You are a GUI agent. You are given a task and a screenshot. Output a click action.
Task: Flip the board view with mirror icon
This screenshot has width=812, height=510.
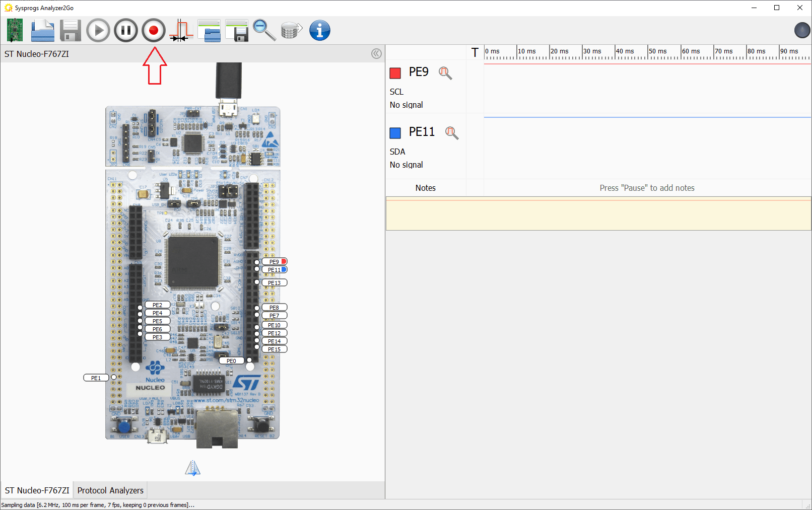click(x=192, y=468)
